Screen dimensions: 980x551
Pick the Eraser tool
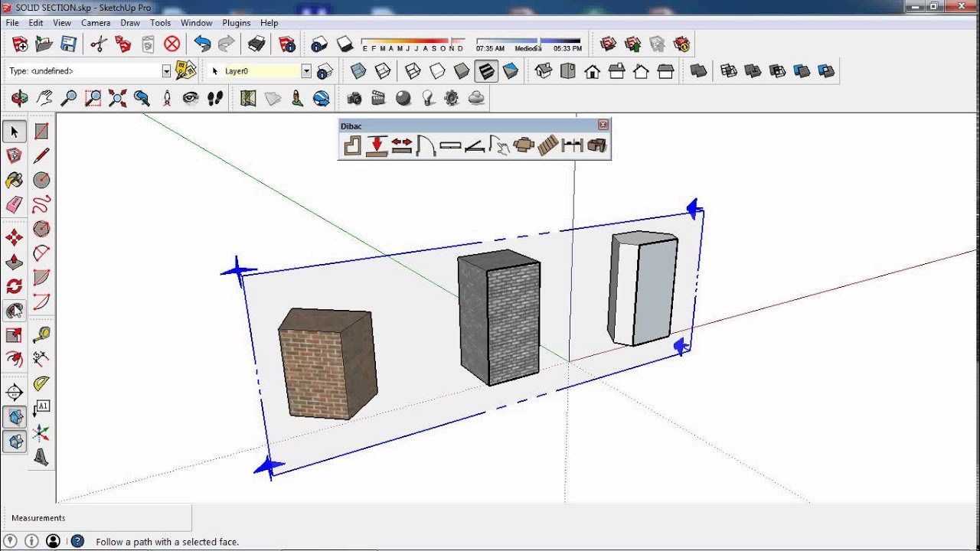coord(14,205)
